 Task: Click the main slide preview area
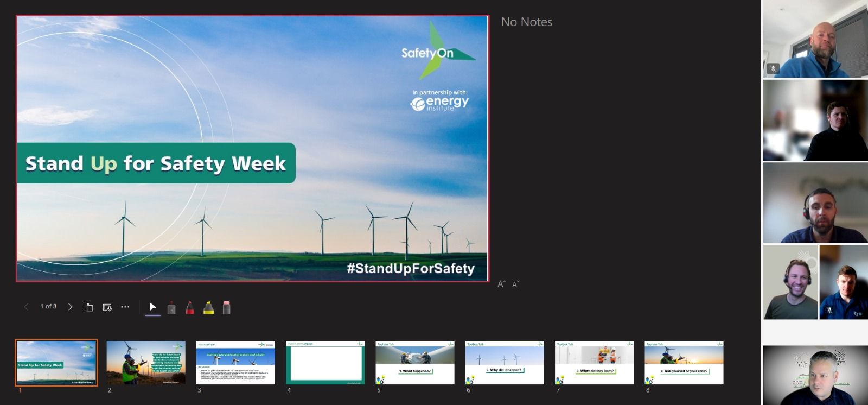[x=253, y=148]
